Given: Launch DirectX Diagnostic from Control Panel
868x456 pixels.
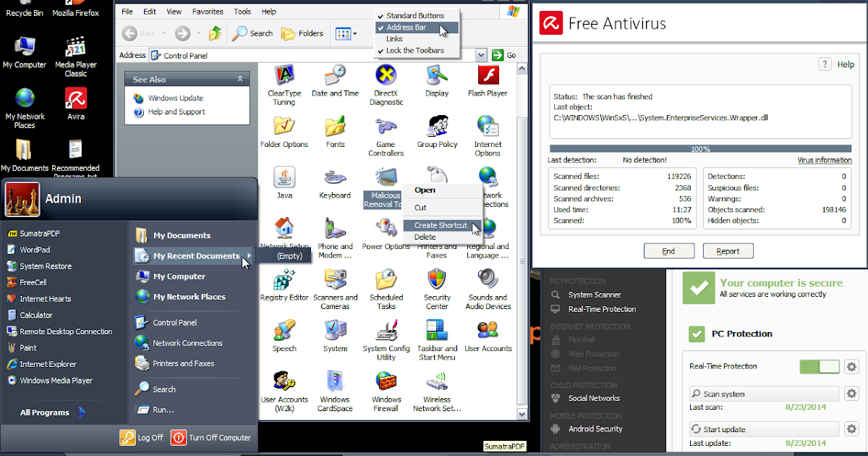Looking at the screenshot, I should (x=386, y=85).
